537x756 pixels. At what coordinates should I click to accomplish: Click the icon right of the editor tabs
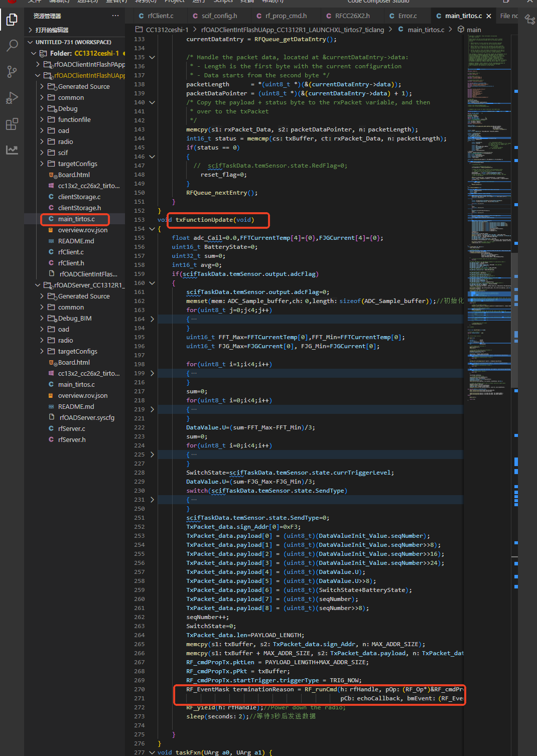[x=529, y=19]
